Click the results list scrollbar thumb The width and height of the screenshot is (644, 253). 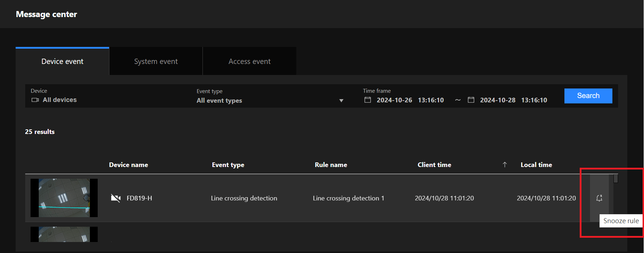point(616,178)
